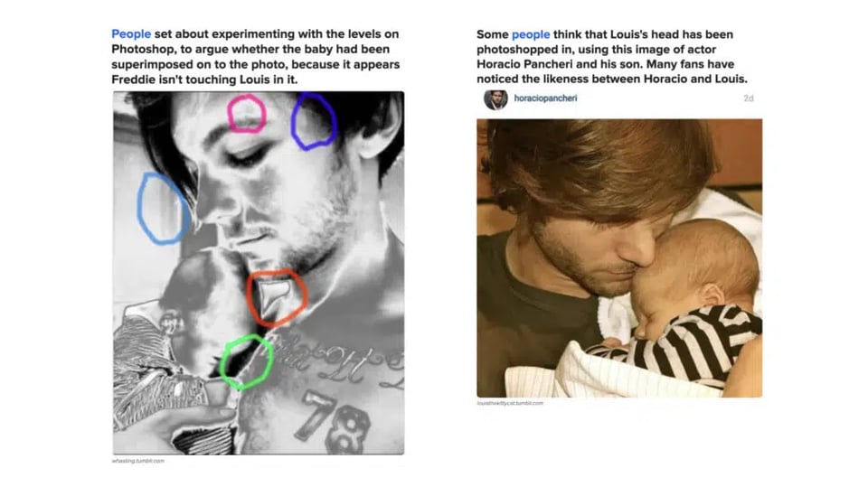
Task: Open the color photo of man holding baby
Action: click(619, 258)
